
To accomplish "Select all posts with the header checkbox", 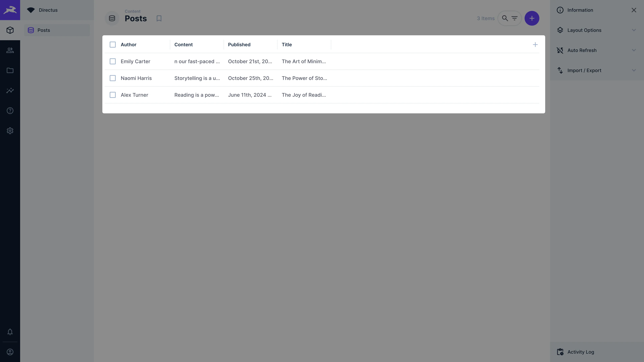I will click(x=113, y=44).
